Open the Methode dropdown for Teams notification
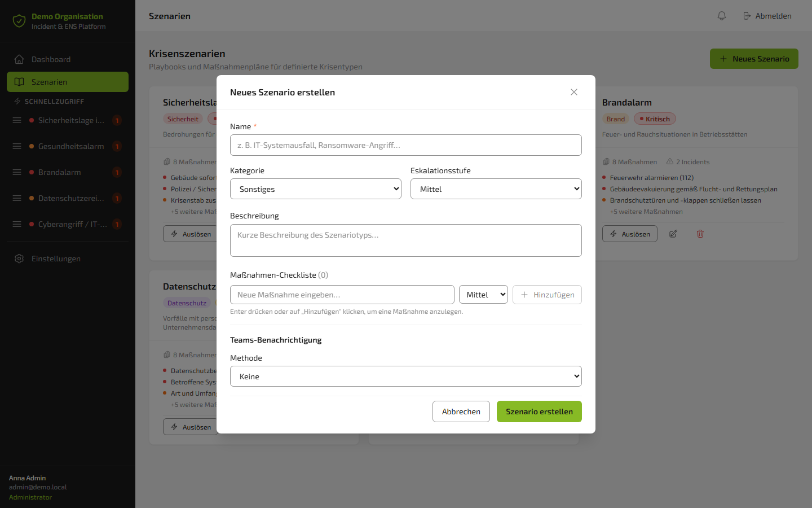 pyautogui.click(x=406, y=376)
